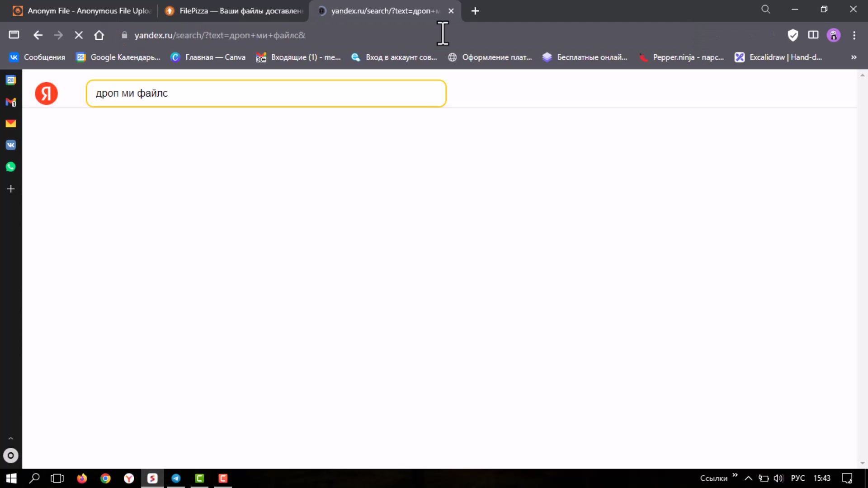Open the split view icon in toolbar

pos(813,35)
